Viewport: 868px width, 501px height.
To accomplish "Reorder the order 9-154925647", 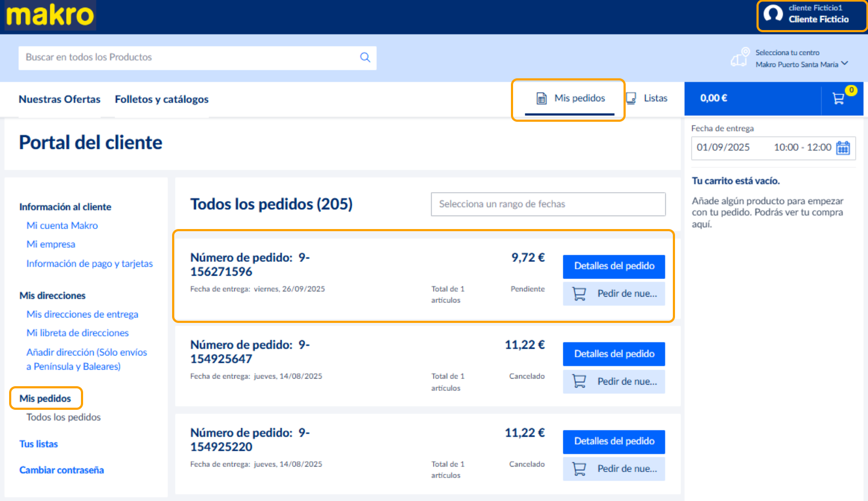I will pyautogui.click(x=614, y=381).
